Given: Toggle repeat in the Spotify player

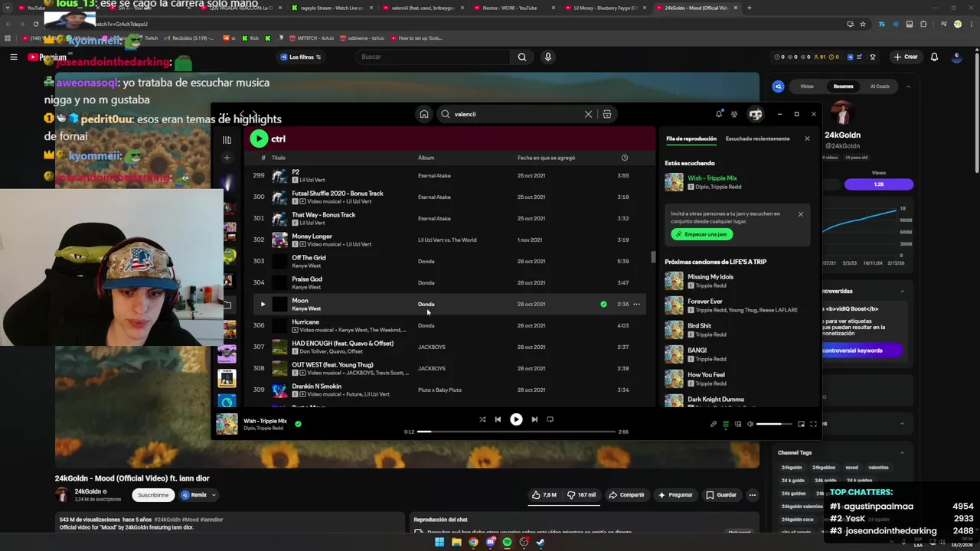Looking at the screenshot, I should (x=550, y=419).
